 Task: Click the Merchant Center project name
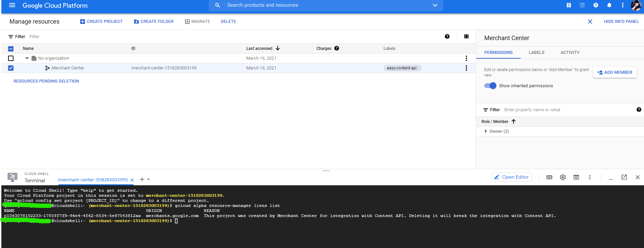coord(68,68)
